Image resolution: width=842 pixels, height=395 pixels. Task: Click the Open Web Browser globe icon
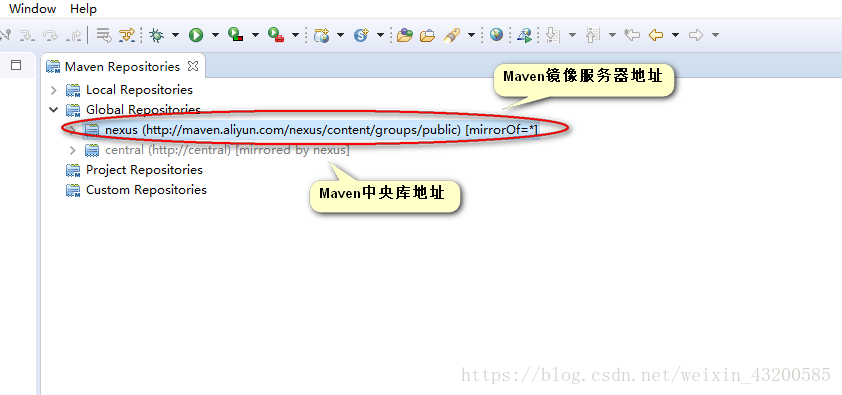pyautogui.click(x=497, y=35)
